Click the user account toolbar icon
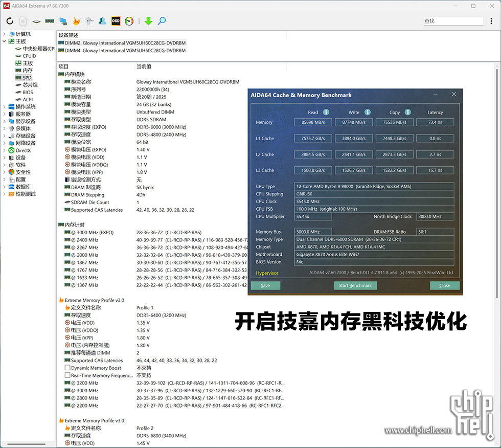The width and height of the screenshot is (501, 448). [103, 21]
